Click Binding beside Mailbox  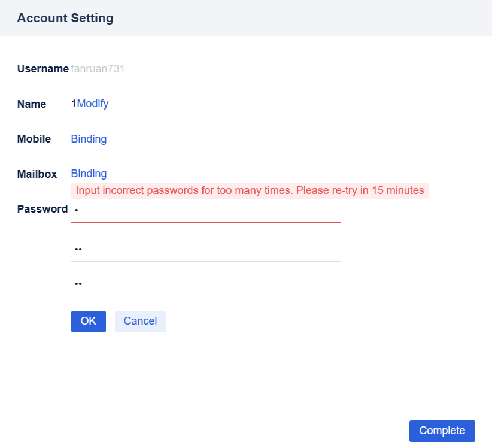pyautogui.click(x=89, y=174)
